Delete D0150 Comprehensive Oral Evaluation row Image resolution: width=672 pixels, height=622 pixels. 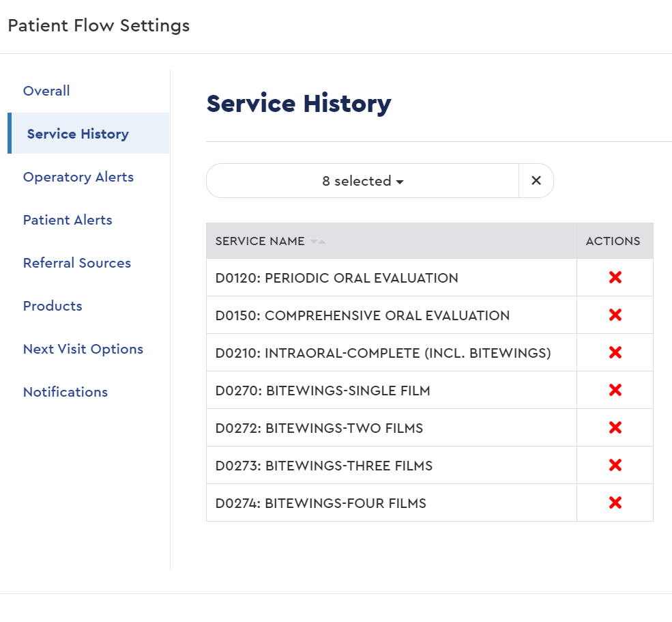pyautogui.click(x=615, y=315)
